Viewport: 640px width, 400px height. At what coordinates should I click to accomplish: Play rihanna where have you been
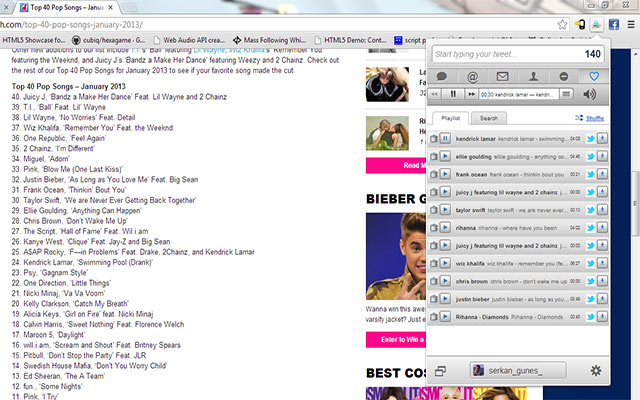445,228
